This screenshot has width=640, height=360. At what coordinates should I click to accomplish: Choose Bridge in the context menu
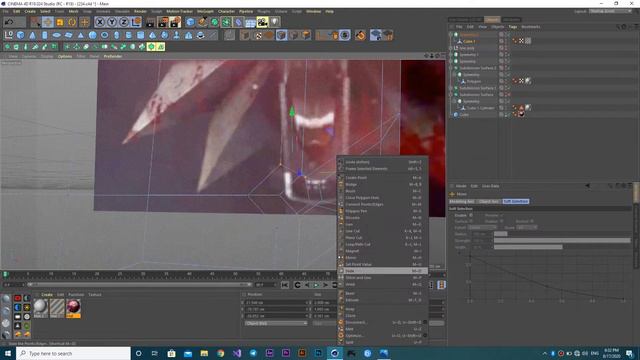click(x=383, y=184)
